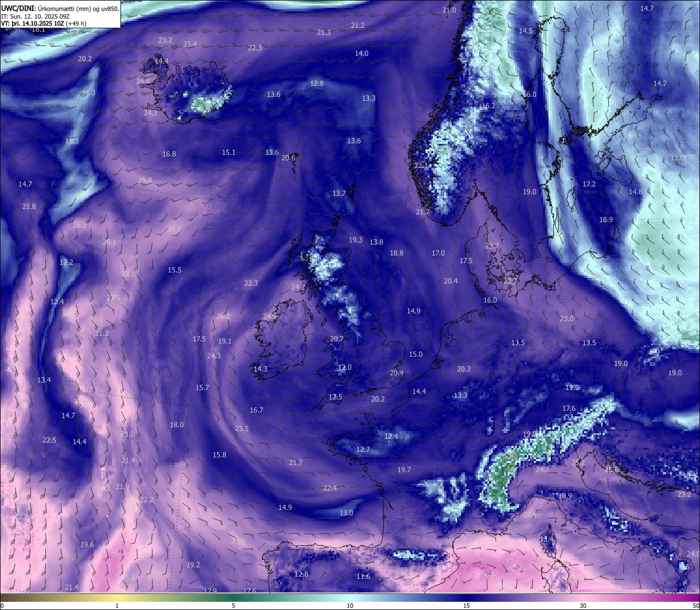Click the 11.9 value label
700x610 pixels.
point(572,388)
